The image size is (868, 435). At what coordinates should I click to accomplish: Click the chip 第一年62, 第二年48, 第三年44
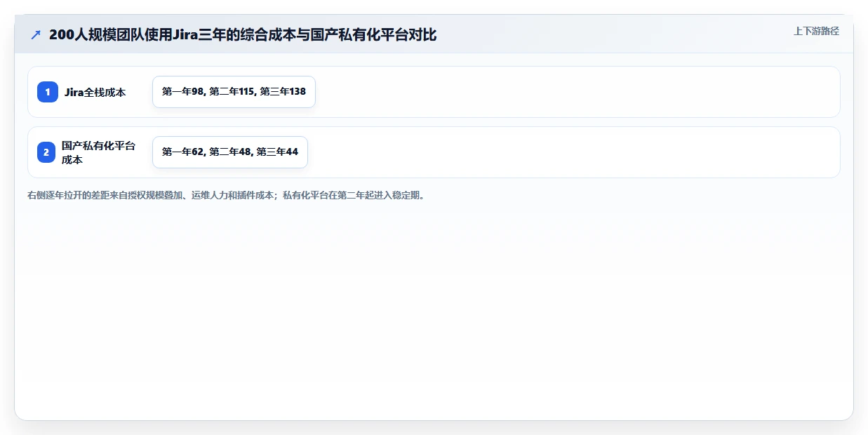[x=230, y=152]
